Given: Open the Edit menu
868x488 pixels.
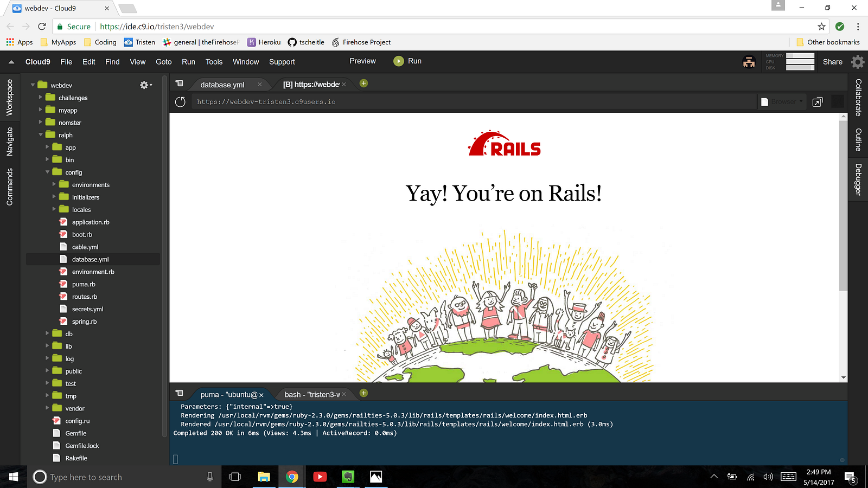Looking at the screenshot, I should click(89, 62).
